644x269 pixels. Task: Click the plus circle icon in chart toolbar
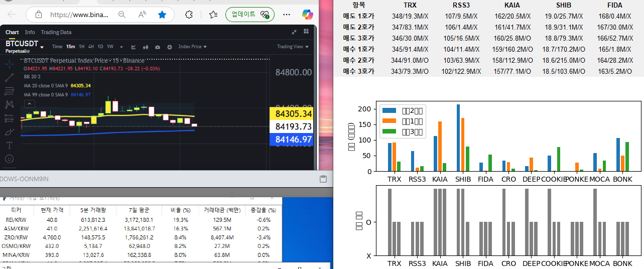point(170,47)
